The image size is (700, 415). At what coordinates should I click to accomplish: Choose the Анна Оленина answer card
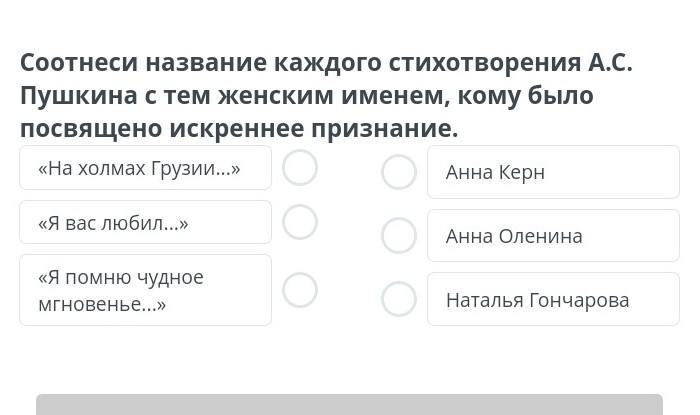(x=553, y=236)
